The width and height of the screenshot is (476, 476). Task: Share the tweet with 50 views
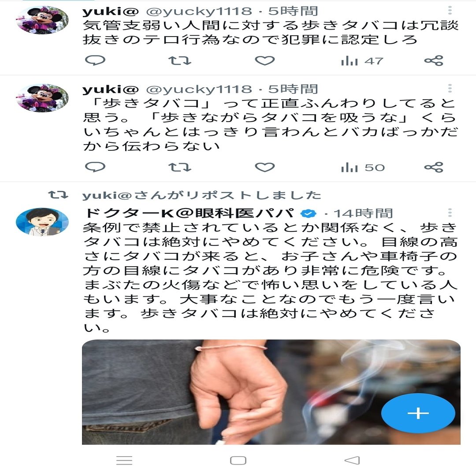pos(434,167)
